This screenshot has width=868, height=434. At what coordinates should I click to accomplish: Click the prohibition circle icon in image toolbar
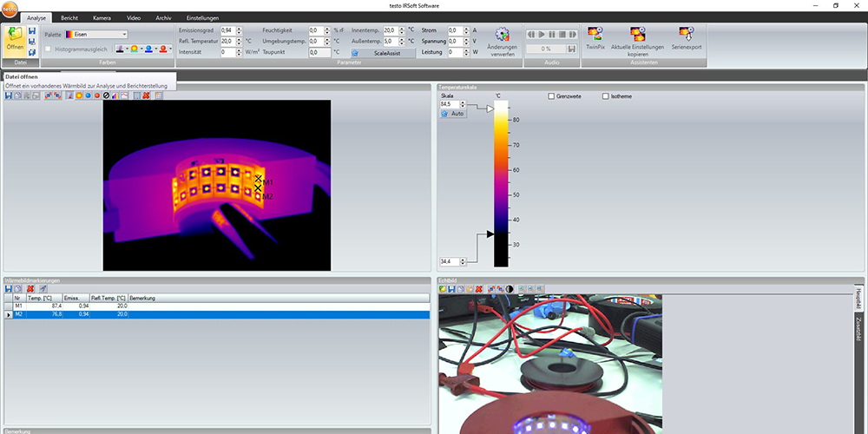pyautogui.click(x=106, y=95)
